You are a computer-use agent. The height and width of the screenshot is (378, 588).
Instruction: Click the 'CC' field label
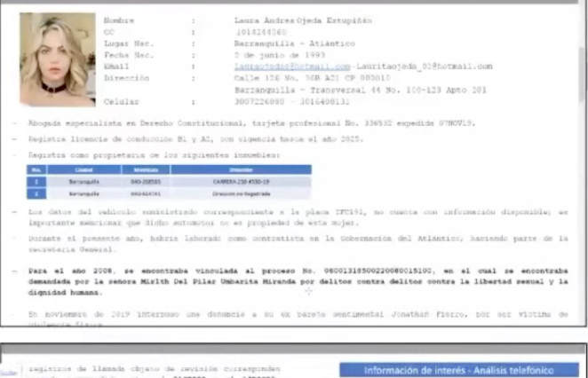[x=108, y=31]
